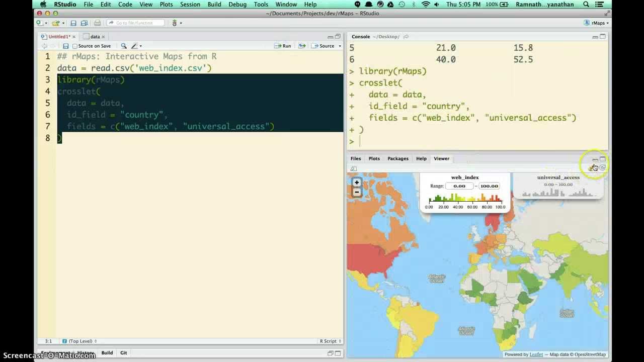Expand the Source options dropdown arrow
Image resolution: width=644 pixels, height=362 pixels.
coord(340,46)
